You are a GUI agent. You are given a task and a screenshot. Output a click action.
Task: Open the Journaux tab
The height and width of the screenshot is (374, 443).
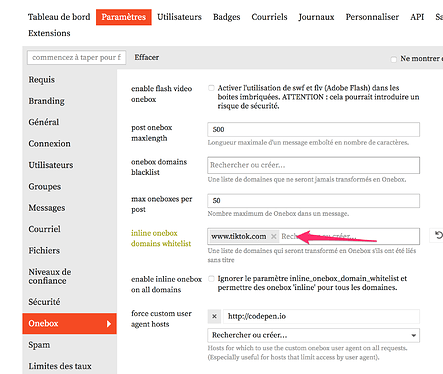tap(316, 17)
